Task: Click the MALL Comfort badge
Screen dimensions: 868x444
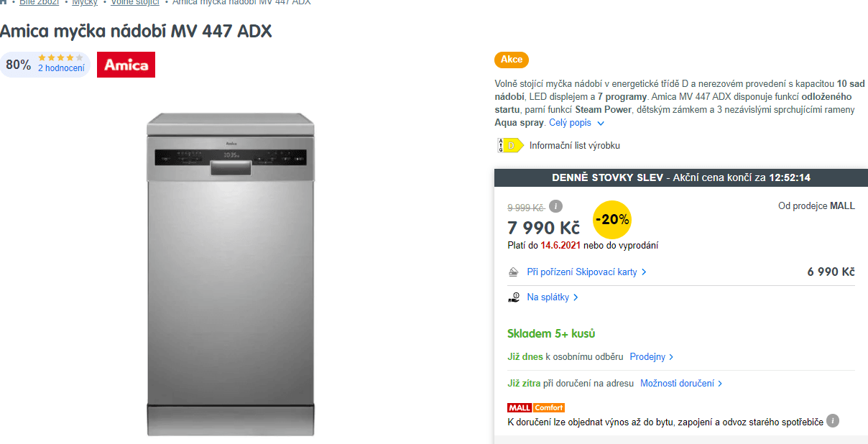Action: point(536,407)
